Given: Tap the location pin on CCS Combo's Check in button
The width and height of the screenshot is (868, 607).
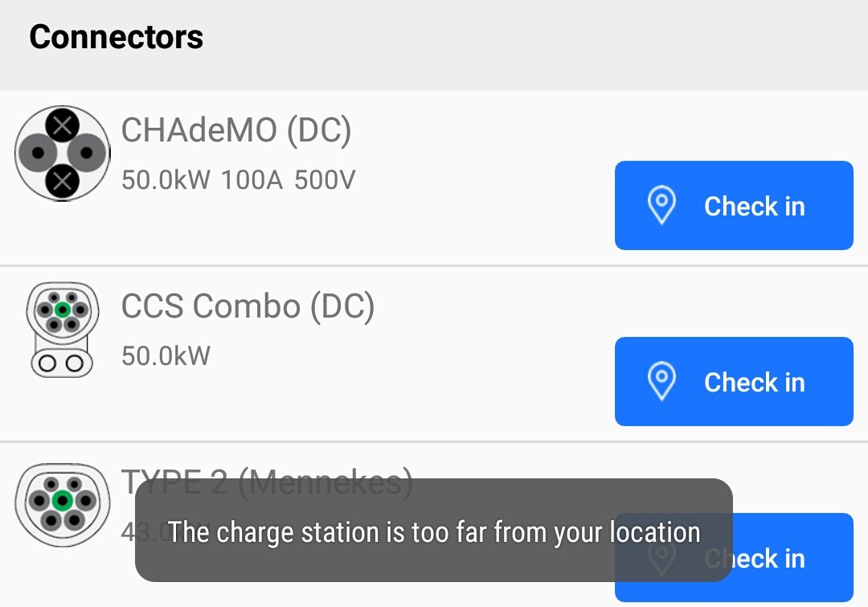Looking at the screenshot, I should point(661,382).
